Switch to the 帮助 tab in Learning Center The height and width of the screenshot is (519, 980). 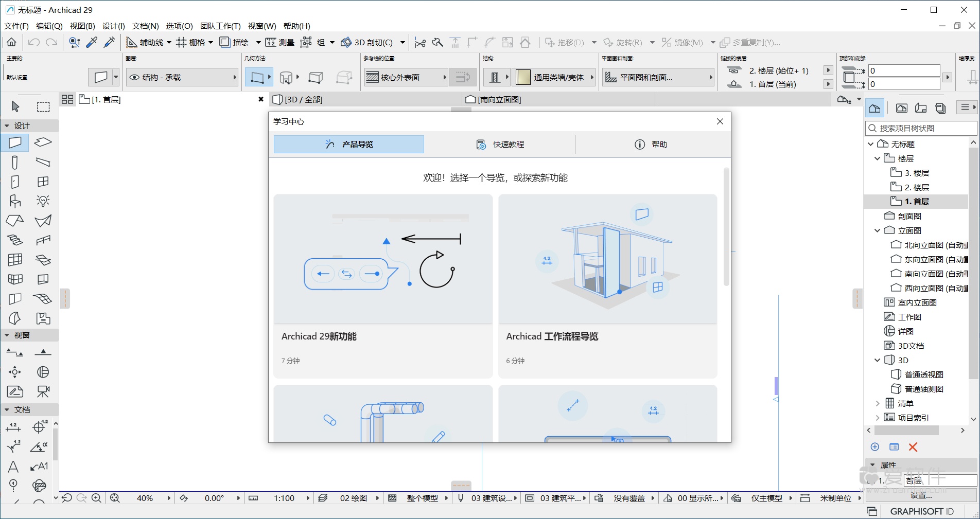pyautogui.click(x=651, y=145)
